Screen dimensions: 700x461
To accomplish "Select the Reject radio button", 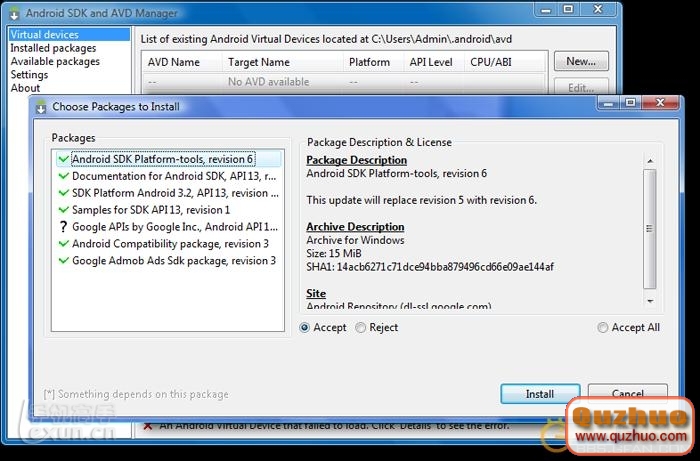I will [360, 328].
